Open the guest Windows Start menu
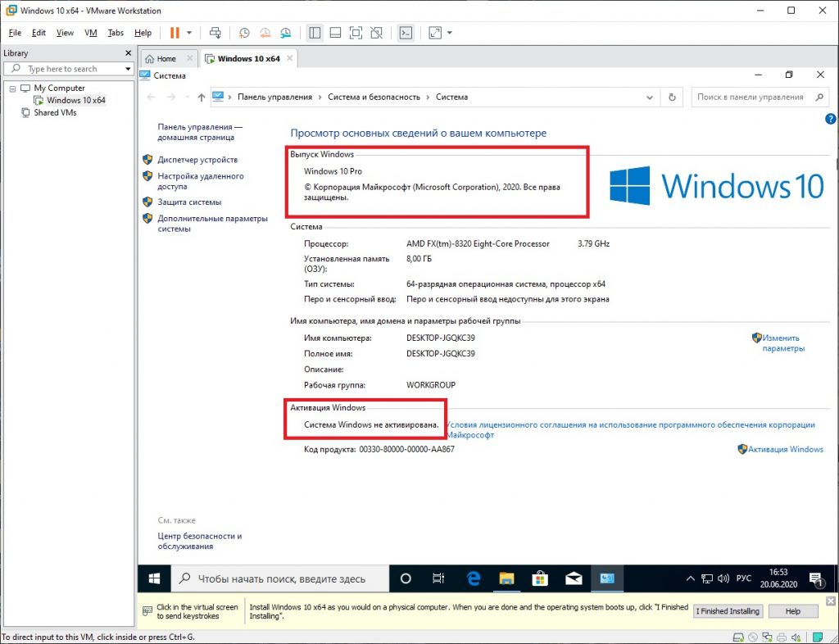The width and height of the screenshot is (839, 644). [154, 578]
